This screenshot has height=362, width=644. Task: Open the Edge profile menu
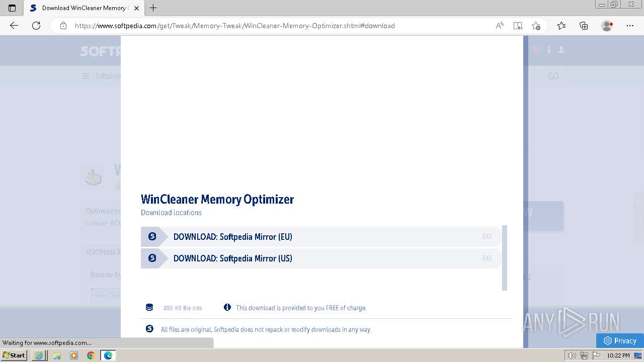tap(607, 26)
